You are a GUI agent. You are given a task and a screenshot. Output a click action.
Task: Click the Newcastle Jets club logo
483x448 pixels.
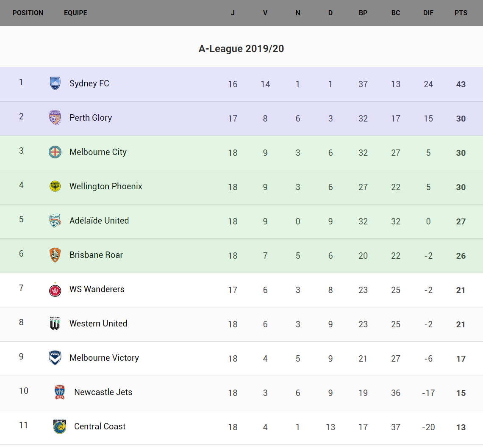60,392
